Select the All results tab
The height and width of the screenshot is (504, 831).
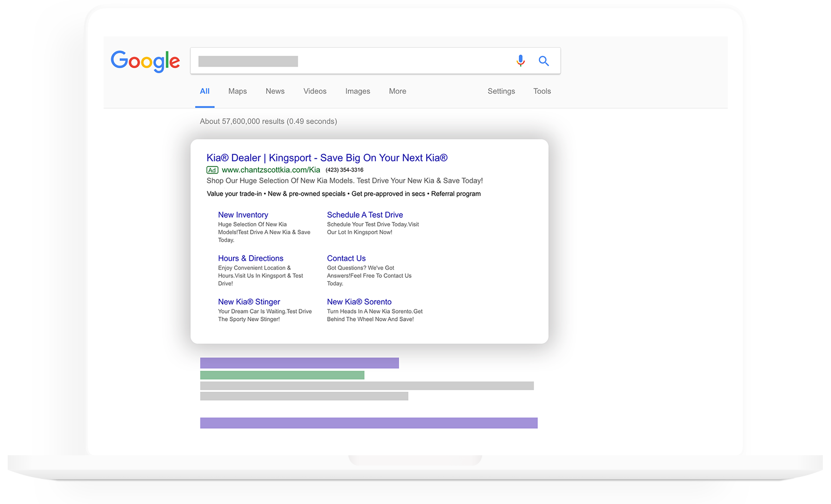click(204, 91)
